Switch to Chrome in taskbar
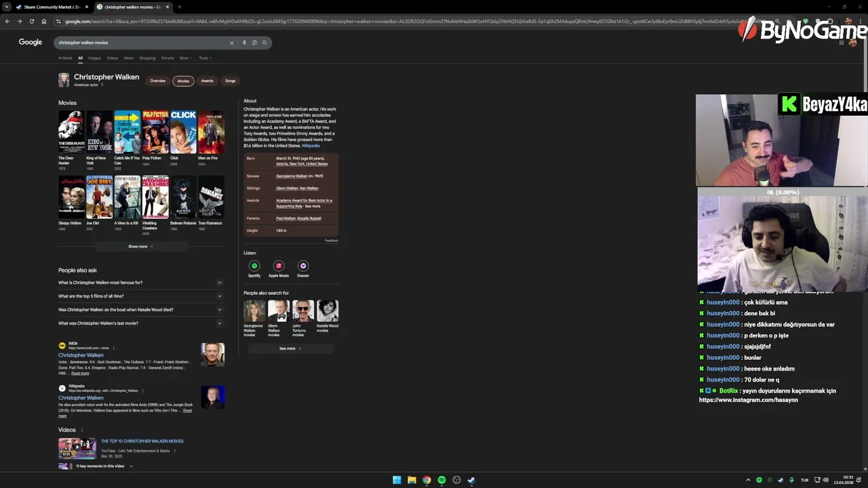868x488 pixels. pyautogui.click(x=427, y=480)
